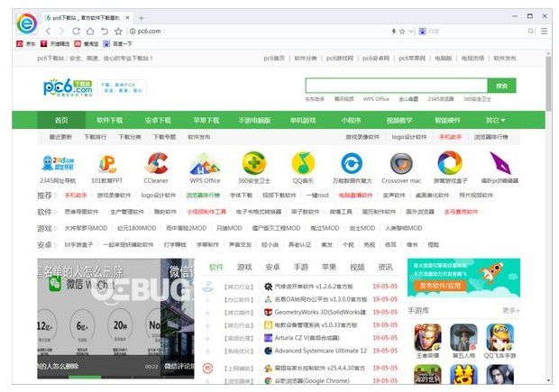
Task: Click the 下载排行 sub-navigation link
Action: [96, 137]
